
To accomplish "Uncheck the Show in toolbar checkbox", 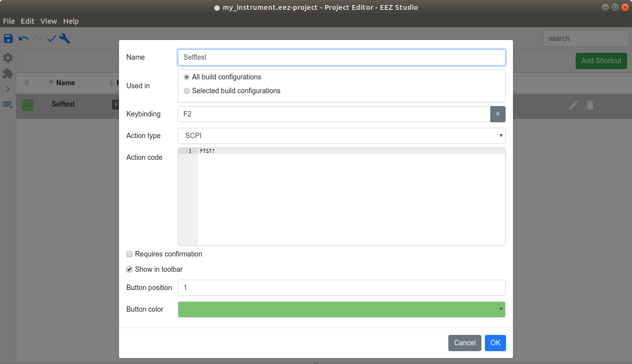I will coord(130,269).
